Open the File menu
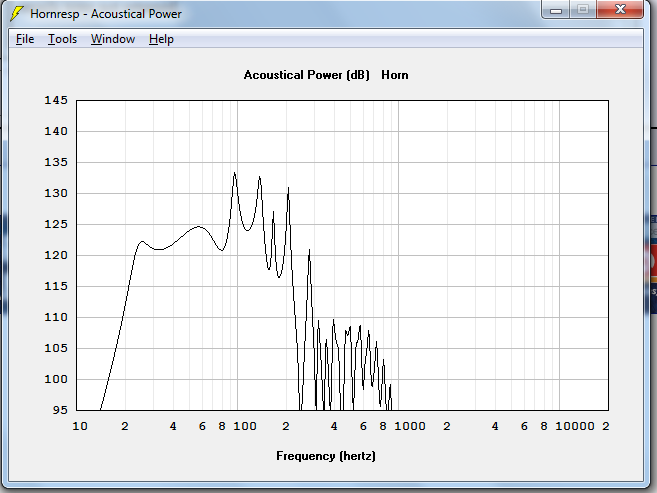This screenshot has width=657, height=493. pos(25,39)
